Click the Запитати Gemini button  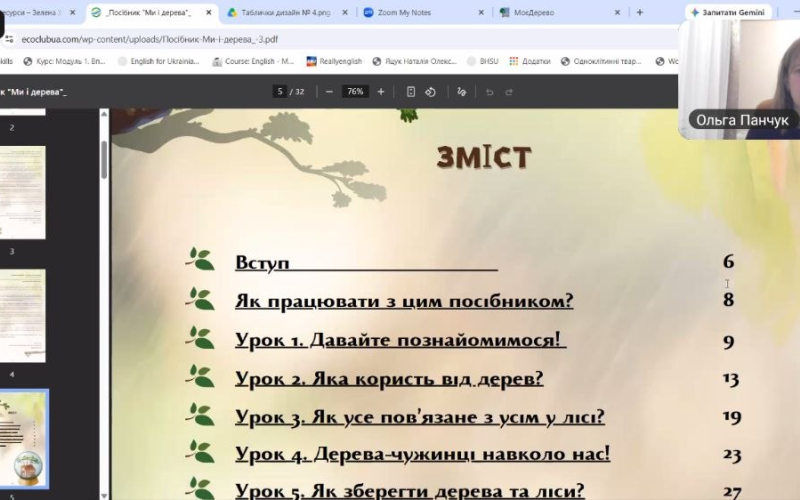(728, 12)
